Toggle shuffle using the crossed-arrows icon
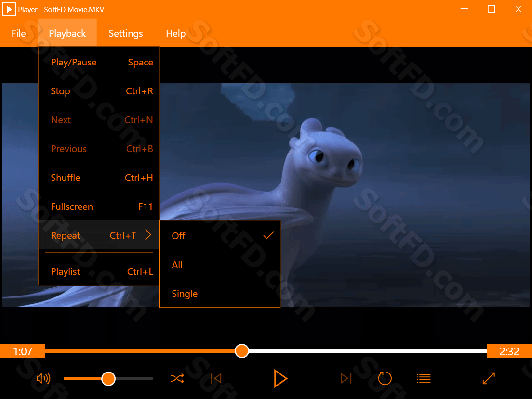This screenshot has width=532, height=399. pos(177,378)
